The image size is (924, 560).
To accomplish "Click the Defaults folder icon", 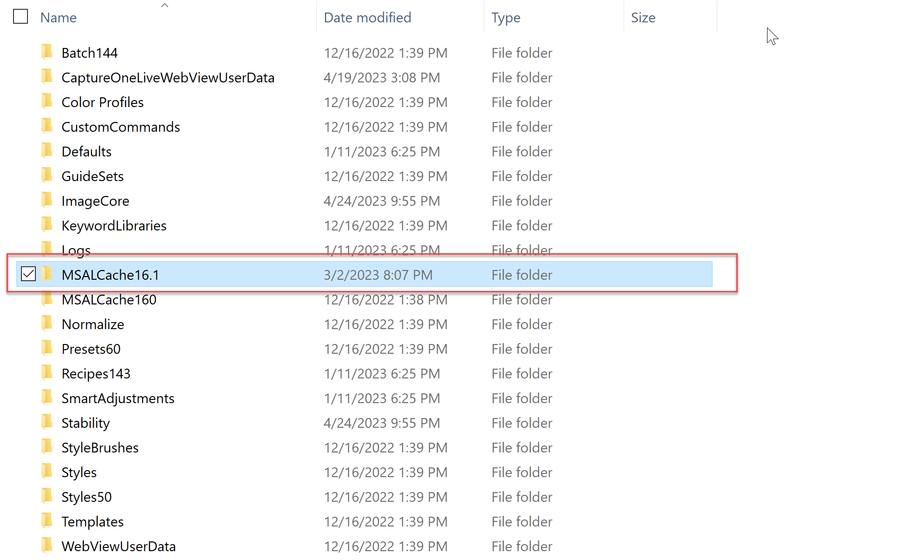I will tap(47, 150).
